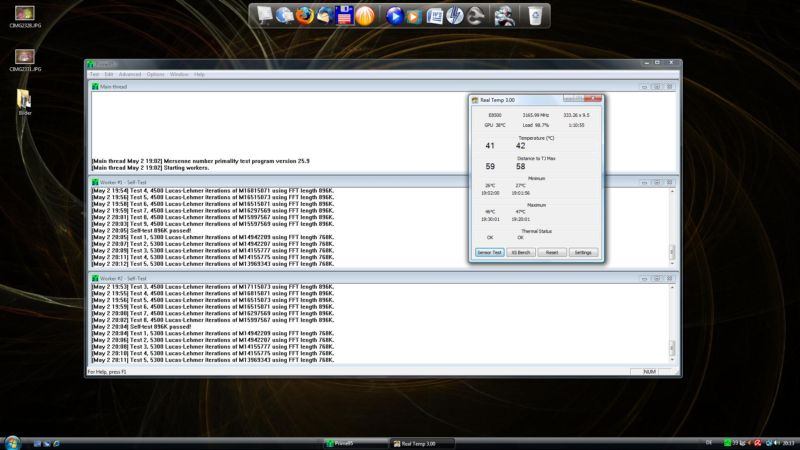
Task: Click the grey swirl dock icon
Action: coord(475,16)
